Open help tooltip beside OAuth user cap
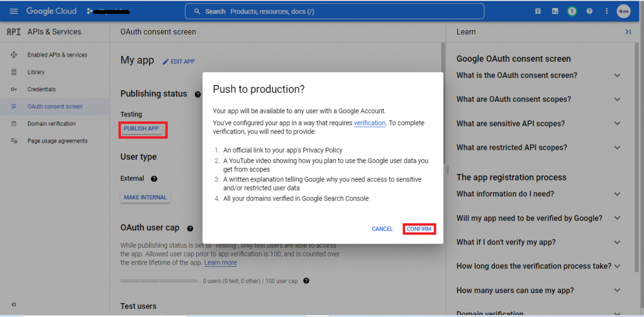Image resolution: width=644 pixels, height=317 pixels. (x=190, y=228)
